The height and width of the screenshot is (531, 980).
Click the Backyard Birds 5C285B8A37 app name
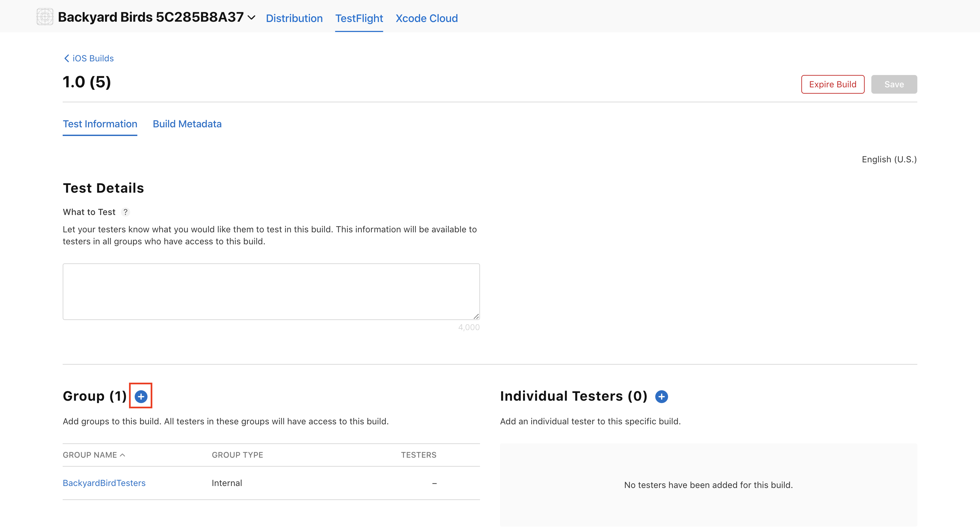(x=151, y=17)
